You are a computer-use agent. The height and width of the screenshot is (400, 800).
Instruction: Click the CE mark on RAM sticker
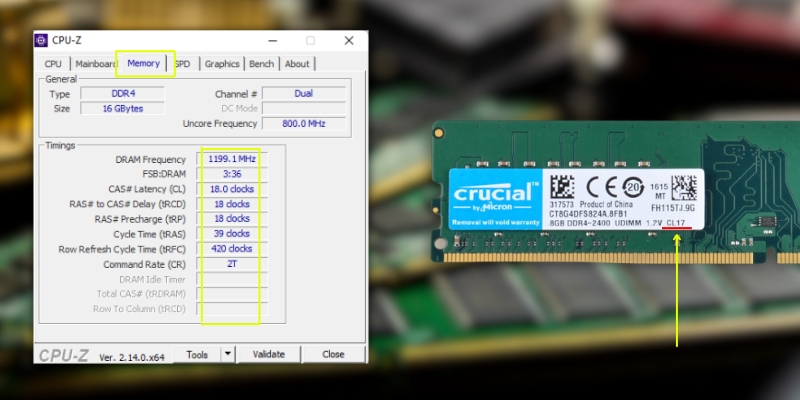(601, 188)
